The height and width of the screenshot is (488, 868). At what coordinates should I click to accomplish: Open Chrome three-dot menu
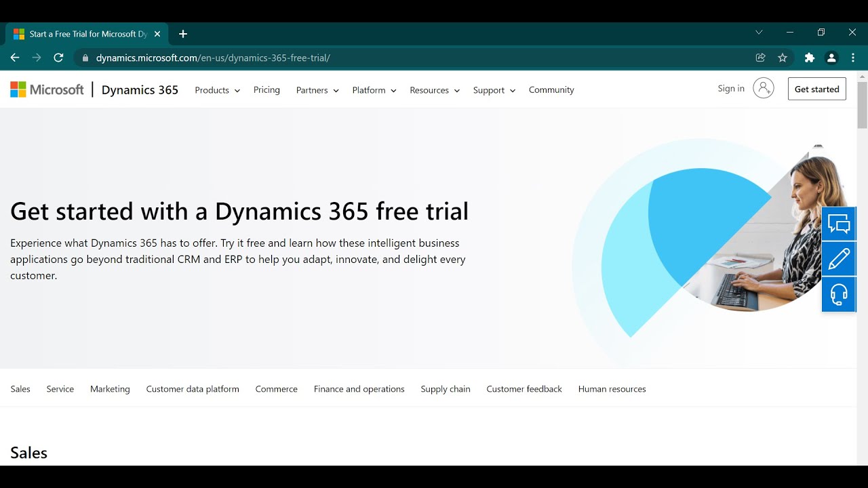853,58
